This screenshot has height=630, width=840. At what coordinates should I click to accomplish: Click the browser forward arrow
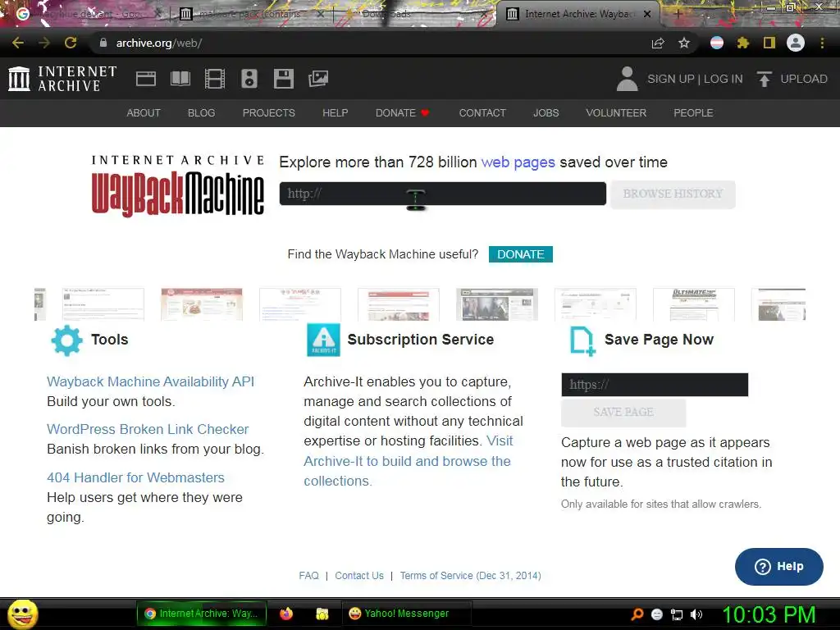coord(44,43)
